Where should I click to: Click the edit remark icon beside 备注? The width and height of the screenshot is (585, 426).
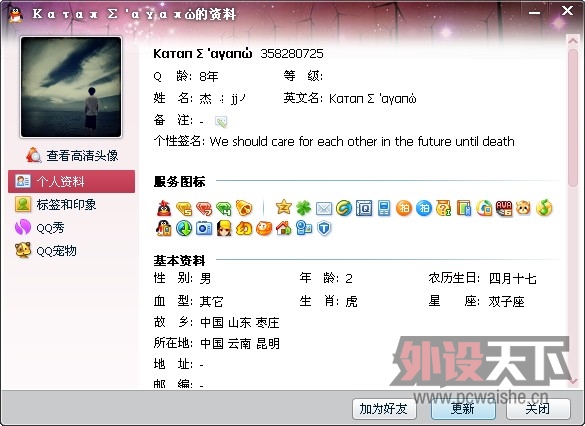tap(221, 121)
